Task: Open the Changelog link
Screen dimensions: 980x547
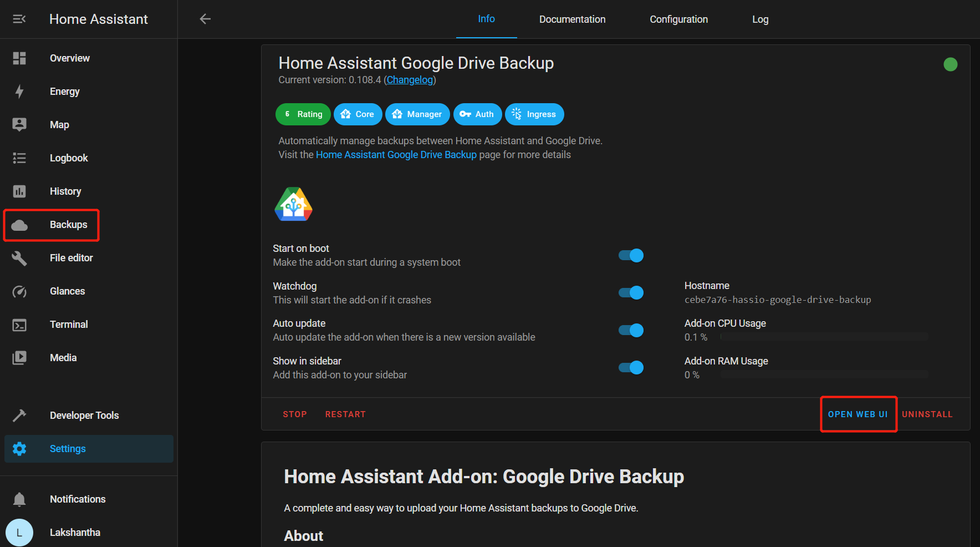Action: pyautogui.click(x=410, y=80)
